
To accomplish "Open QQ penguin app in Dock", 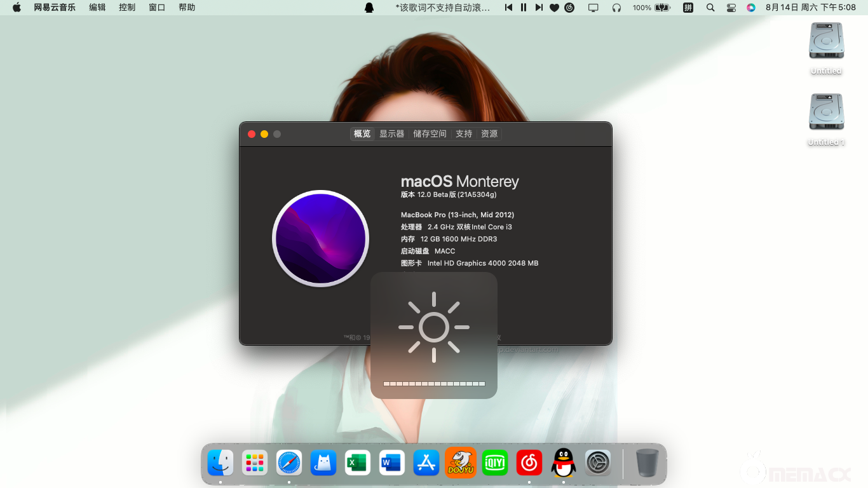I will [564, 463].
